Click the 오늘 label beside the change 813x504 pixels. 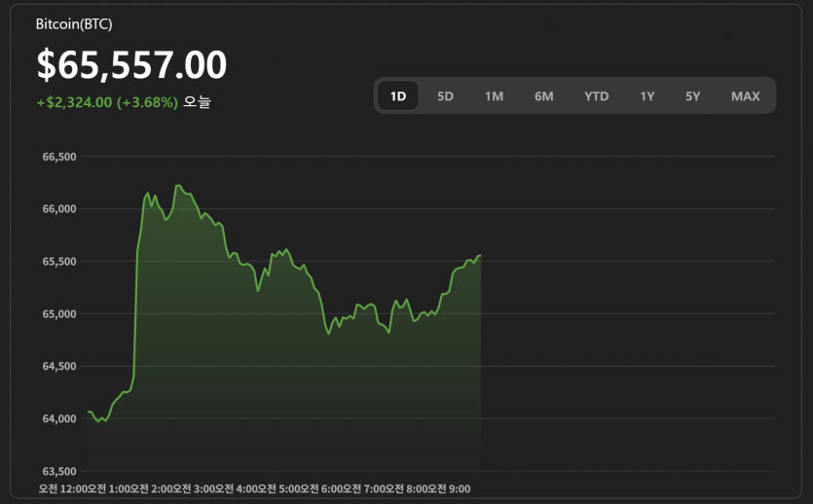[197, 102]
